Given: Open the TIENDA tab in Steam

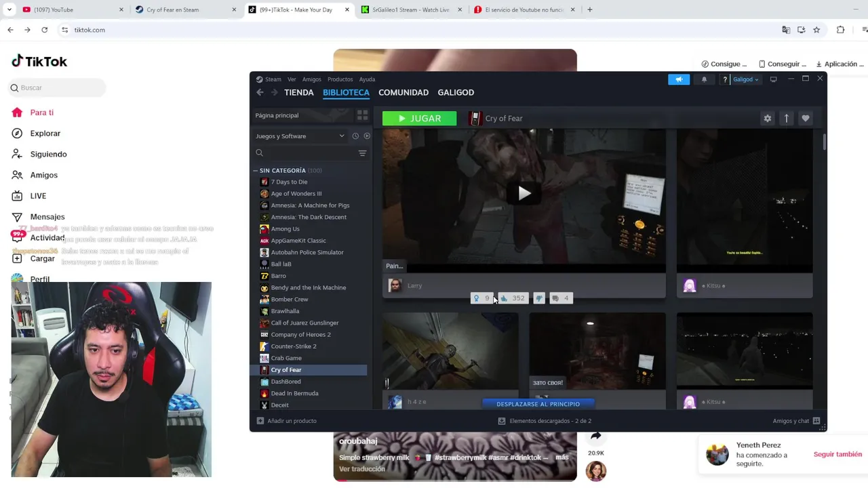Looking at the screenshot, I should 299,92.
